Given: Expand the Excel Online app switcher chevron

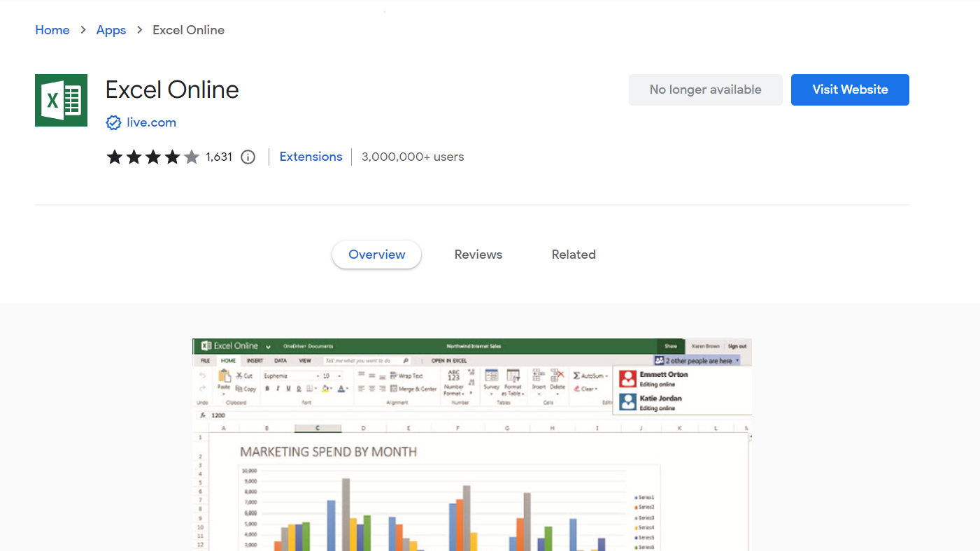Looking at the screenshot, I should click(267, 346).
